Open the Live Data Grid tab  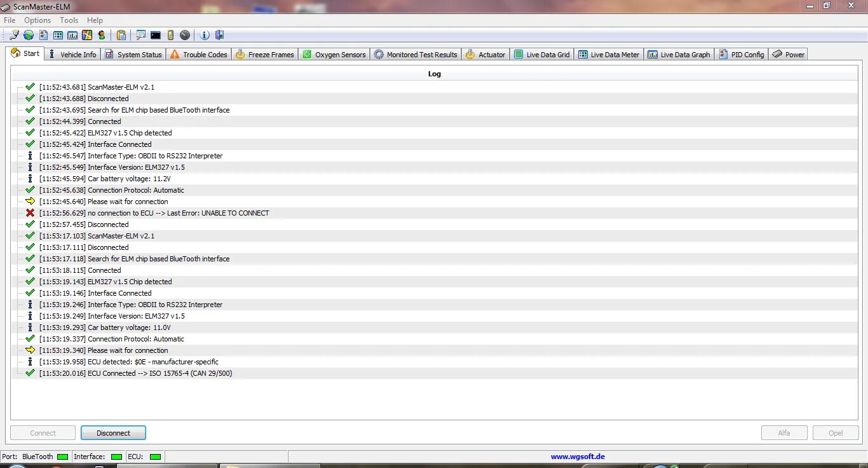click(541, 55)
